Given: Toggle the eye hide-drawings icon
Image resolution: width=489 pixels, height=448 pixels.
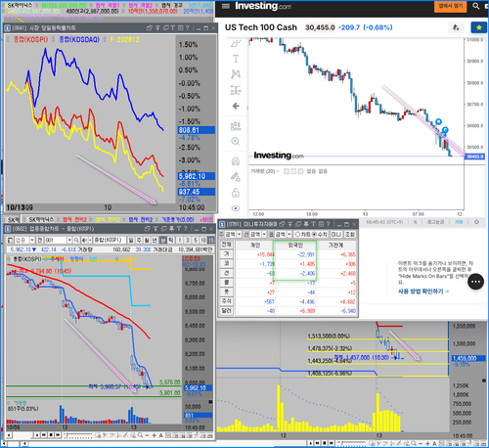Looking at the screenshot, I should coord(236,208).
